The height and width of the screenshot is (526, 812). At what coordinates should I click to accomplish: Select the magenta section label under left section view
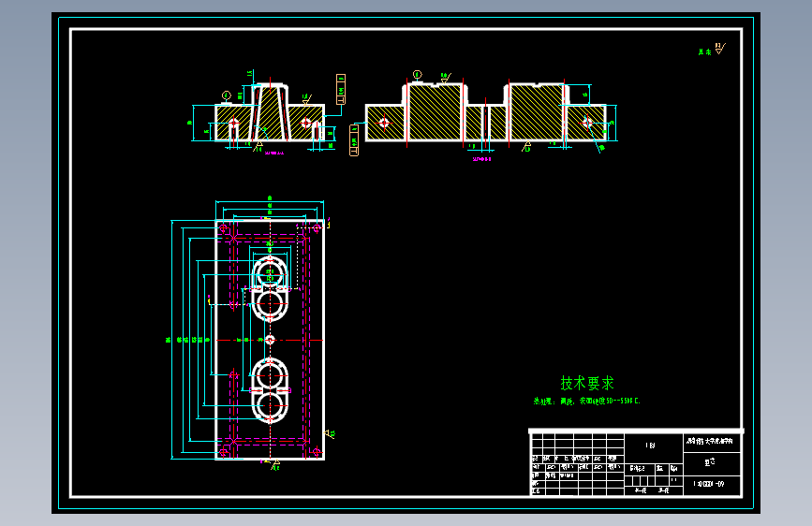point(274,153)
